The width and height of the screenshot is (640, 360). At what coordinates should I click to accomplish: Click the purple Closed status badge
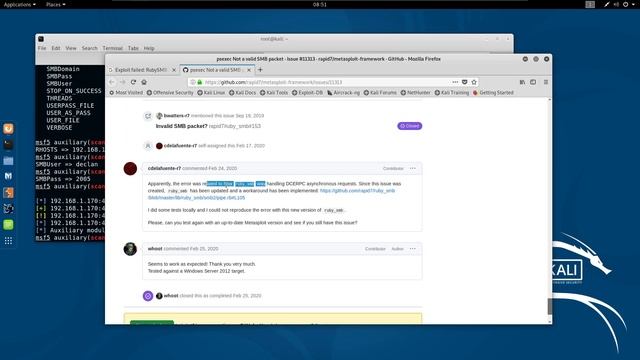(x=409, y=126)
